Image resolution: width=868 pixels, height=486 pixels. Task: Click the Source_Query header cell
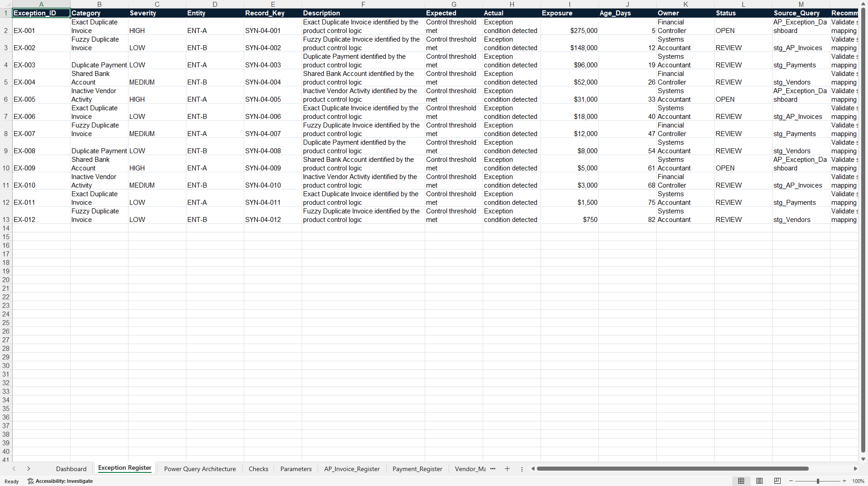[x=801, y=13]
